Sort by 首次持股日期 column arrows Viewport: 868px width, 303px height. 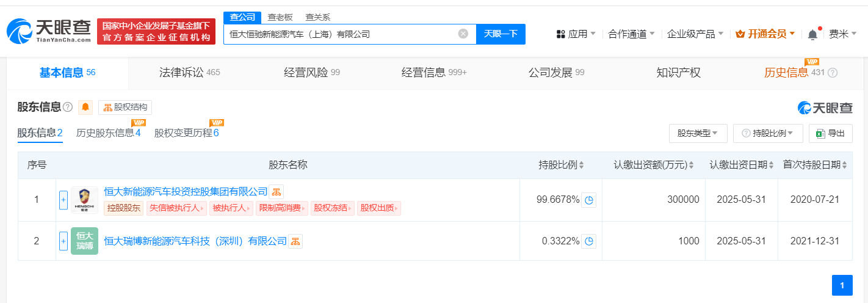(x=844, y=165)
